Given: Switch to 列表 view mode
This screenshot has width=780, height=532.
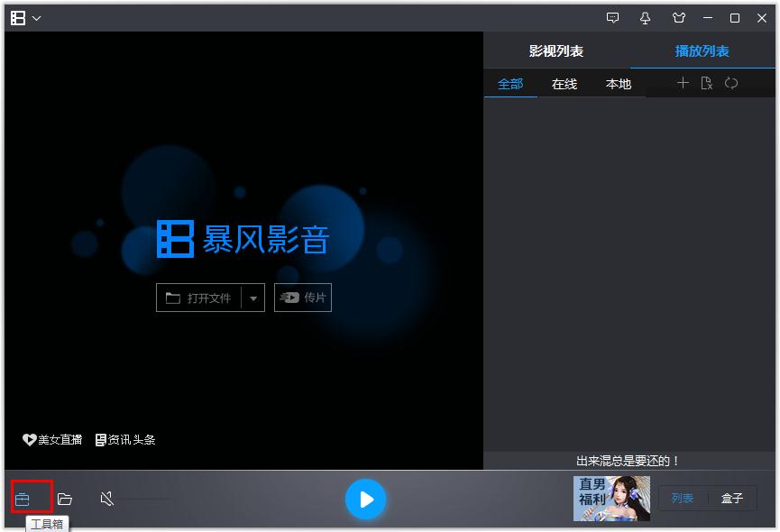Looking at the screenshot, I should (684, 497).
